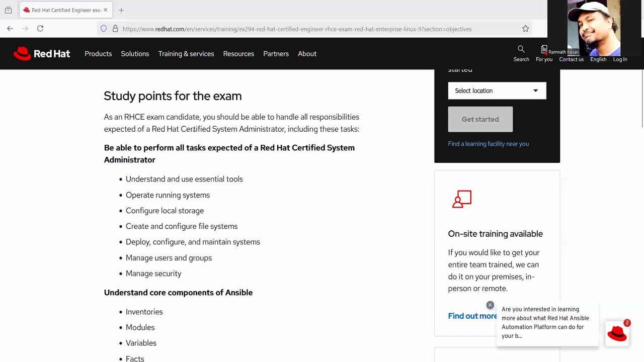This screenshot has width=644, height=362.
Task: Open the Search magnifier icon
Action: (521, 49)
